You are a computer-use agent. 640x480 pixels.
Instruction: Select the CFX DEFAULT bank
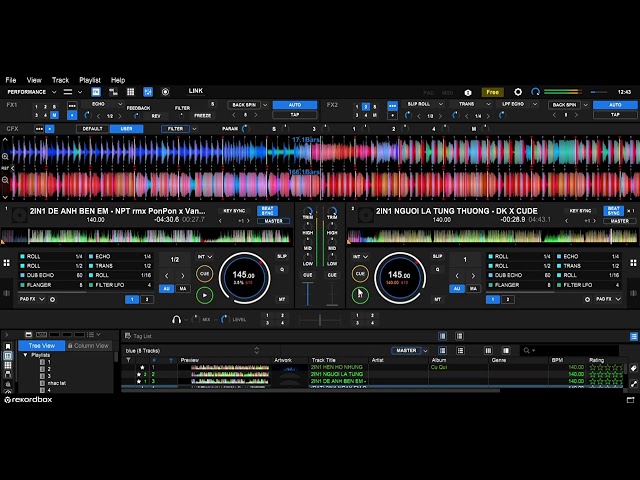93,129
